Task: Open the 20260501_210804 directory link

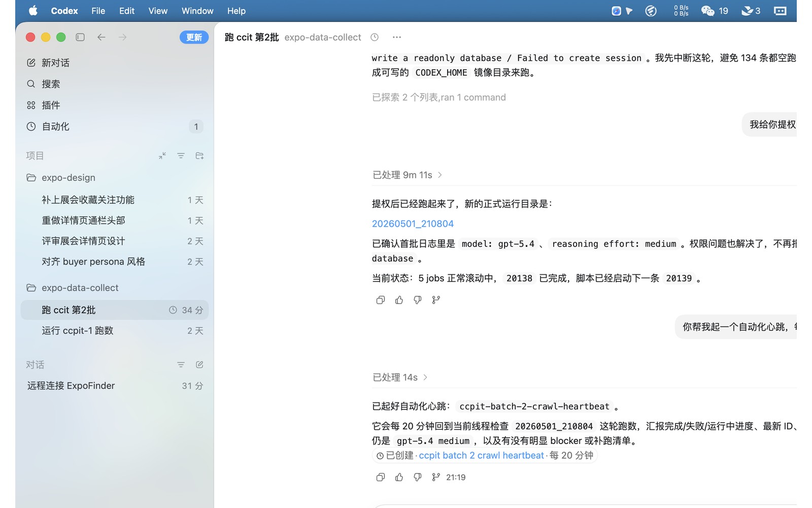Action: [413, 224]
